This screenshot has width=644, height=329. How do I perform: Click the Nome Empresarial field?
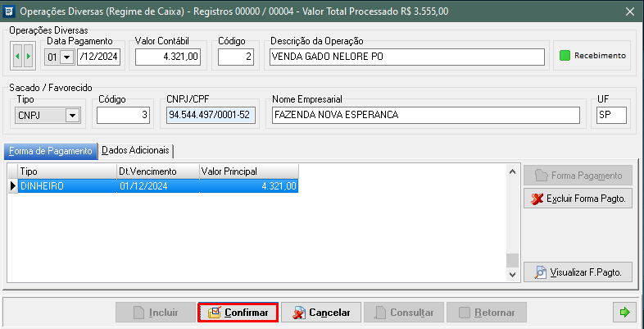(x=428, y=116)
